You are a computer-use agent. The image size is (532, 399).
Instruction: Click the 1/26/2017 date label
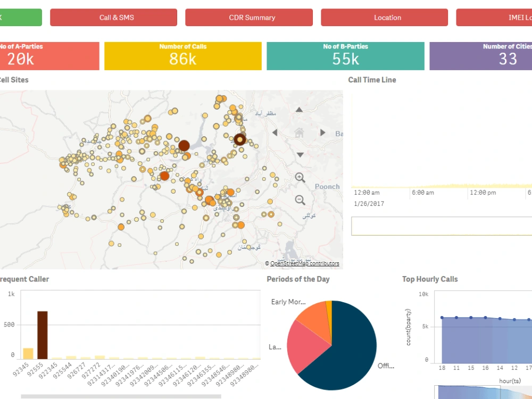369,204
